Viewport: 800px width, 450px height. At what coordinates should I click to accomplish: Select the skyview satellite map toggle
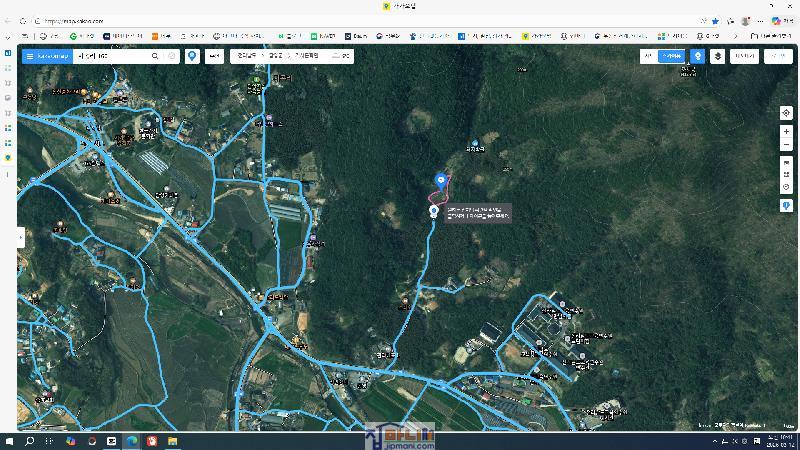coord(674,57)
